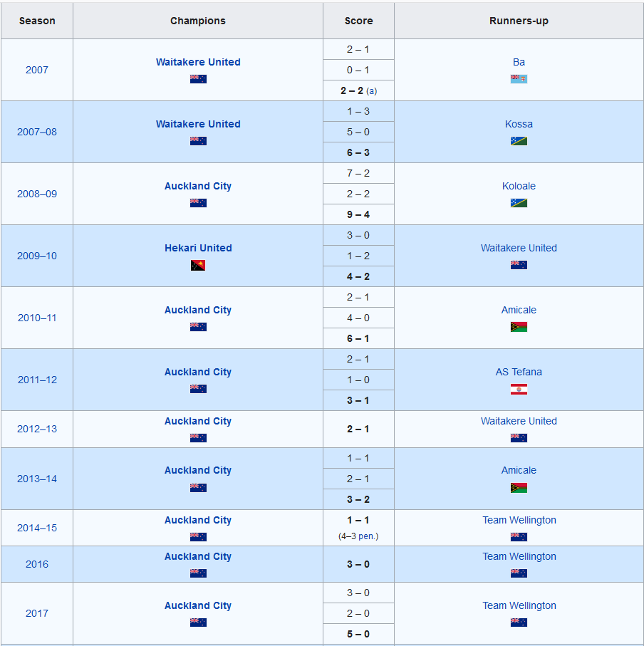This screenshot has width=644, height=646.
Task: Click the Tahiti flag under AS Tefana
Action: click(519, 389)
